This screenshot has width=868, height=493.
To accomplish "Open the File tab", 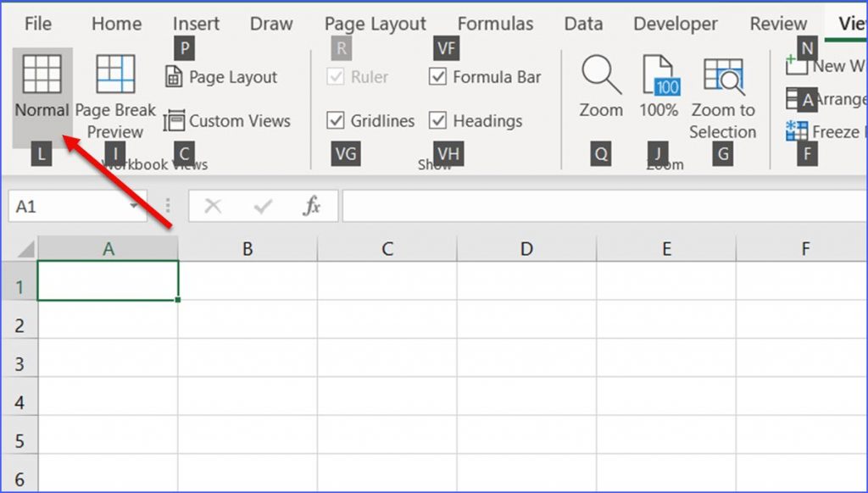I will tap(37, 24).
